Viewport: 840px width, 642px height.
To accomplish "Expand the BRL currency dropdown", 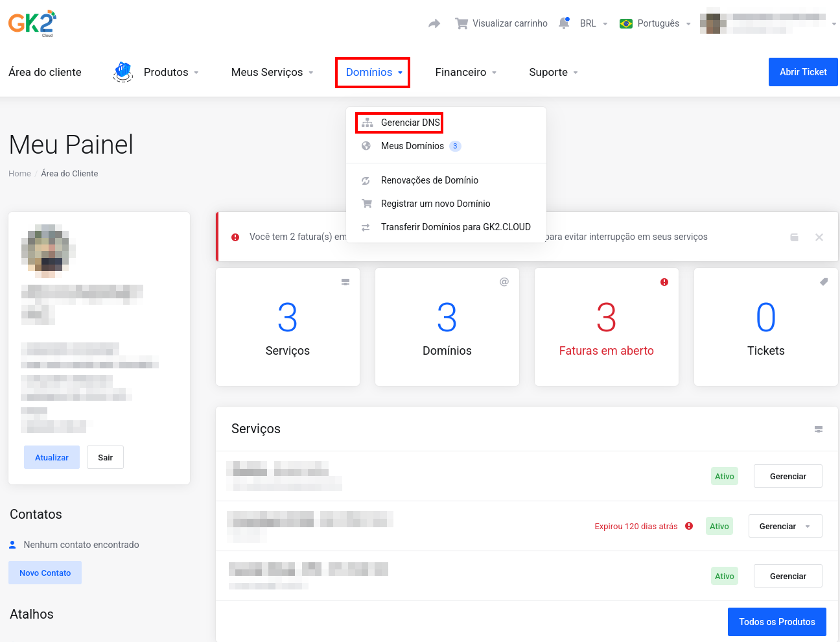I will (594, 23).
